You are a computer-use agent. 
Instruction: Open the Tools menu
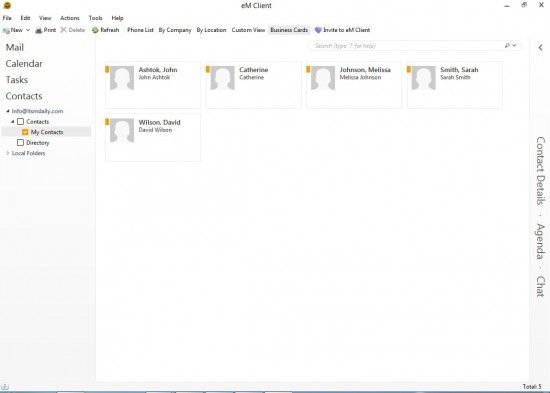pos(95,18)
